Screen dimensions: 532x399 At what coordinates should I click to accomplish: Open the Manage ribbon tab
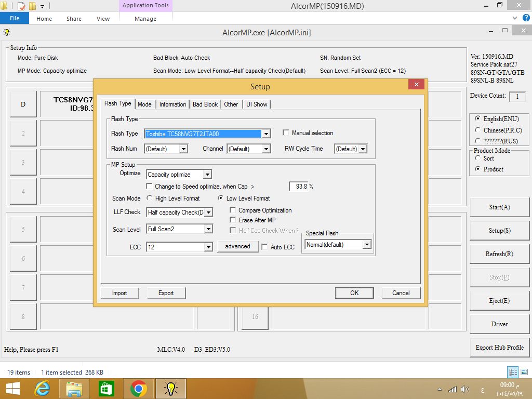(145, 19)
